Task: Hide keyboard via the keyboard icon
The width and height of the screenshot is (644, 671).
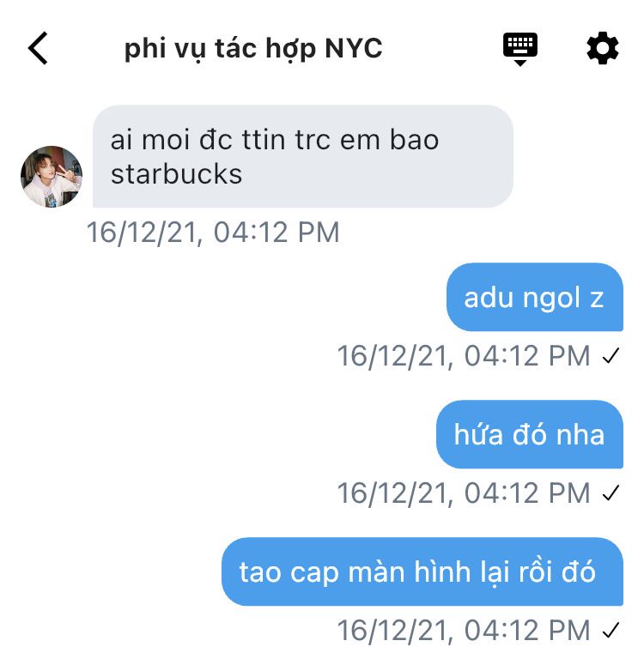Action: tap(519, 49)
